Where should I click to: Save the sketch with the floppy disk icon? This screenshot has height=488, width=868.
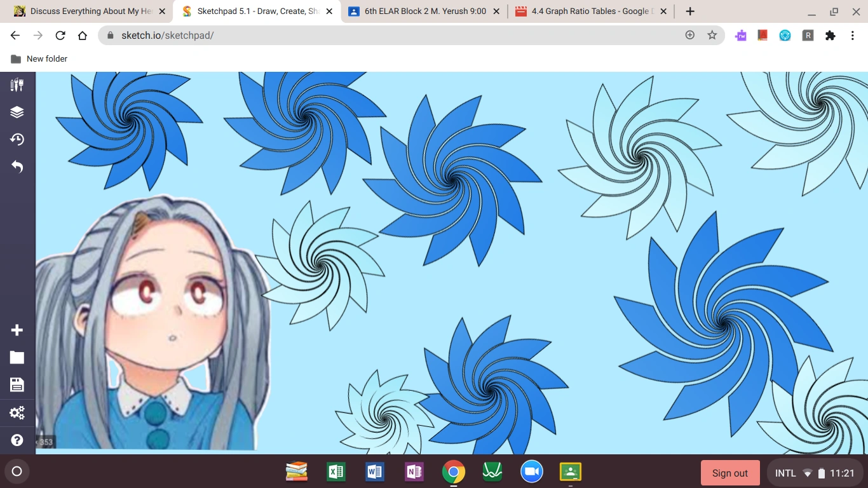[x=17, y=384]
